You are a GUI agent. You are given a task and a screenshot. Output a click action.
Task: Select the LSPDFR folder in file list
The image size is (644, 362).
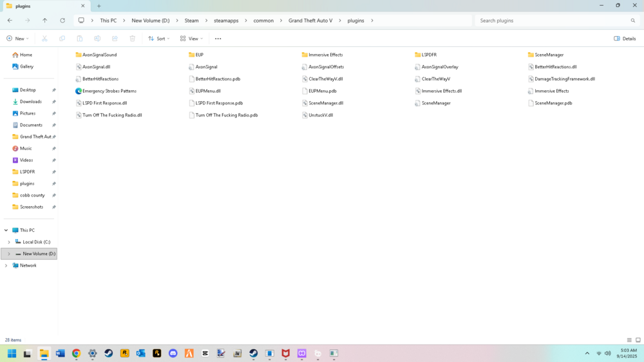pos(426,55)
